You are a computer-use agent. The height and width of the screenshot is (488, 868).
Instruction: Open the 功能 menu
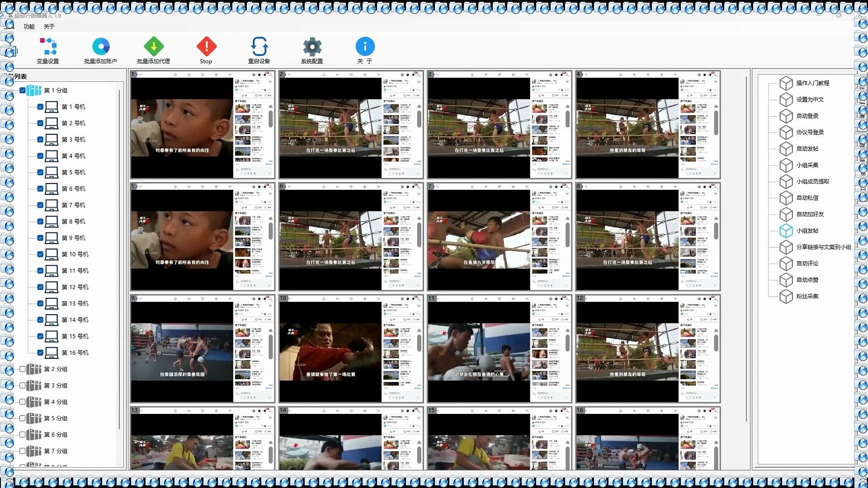(29, 27)
